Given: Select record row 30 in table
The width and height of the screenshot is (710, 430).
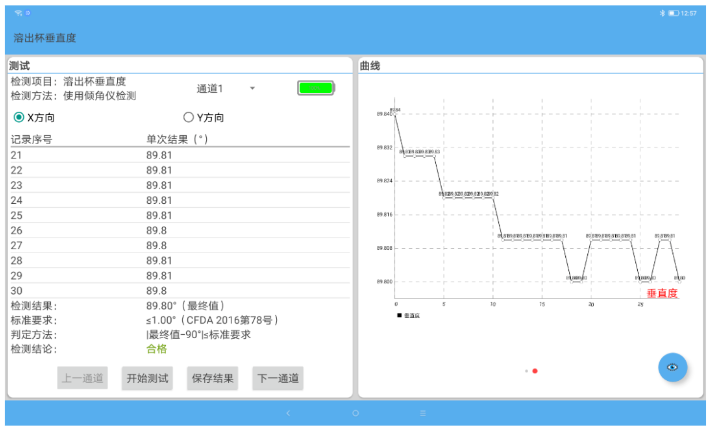Looking at the screenshot, I should coord(180,290).
